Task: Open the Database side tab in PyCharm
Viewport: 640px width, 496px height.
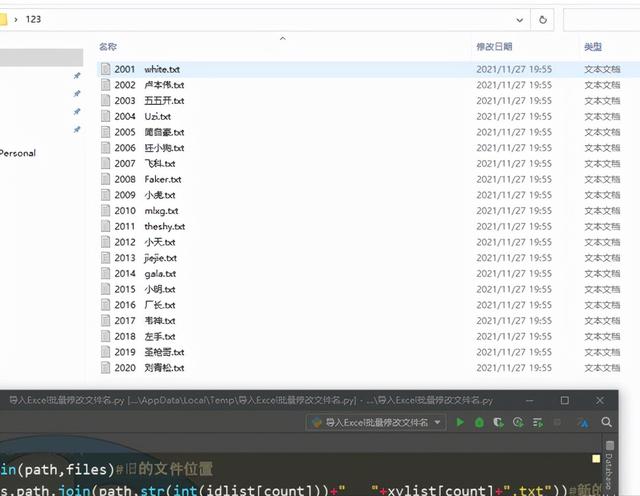Action: [x=609, y=466]
